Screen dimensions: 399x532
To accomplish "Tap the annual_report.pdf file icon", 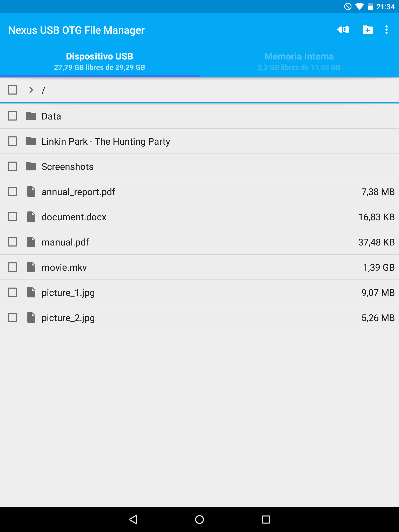I will click(31, 192).
